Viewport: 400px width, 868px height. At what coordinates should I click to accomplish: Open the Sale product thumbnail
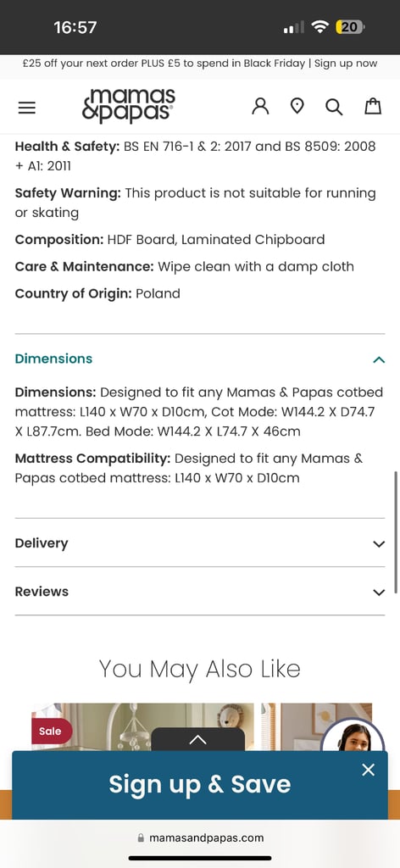tap(142, 726)
